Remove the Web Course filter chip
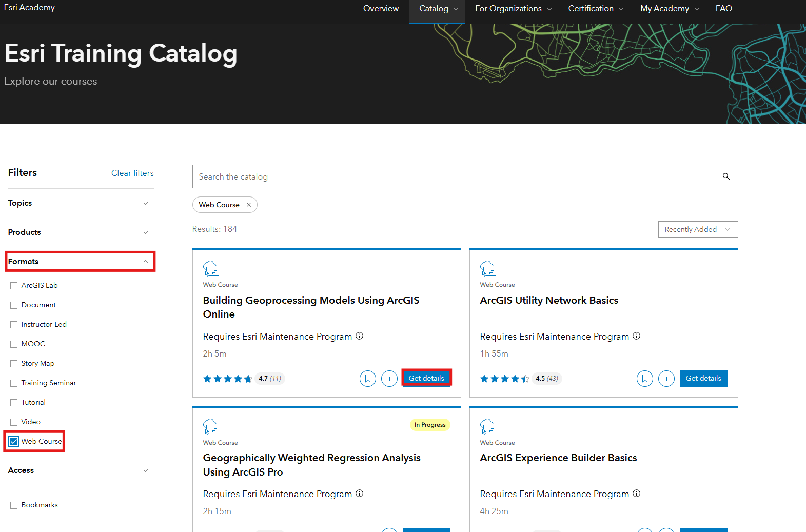Viewport: 806px width, 532px height. point(249,205)
